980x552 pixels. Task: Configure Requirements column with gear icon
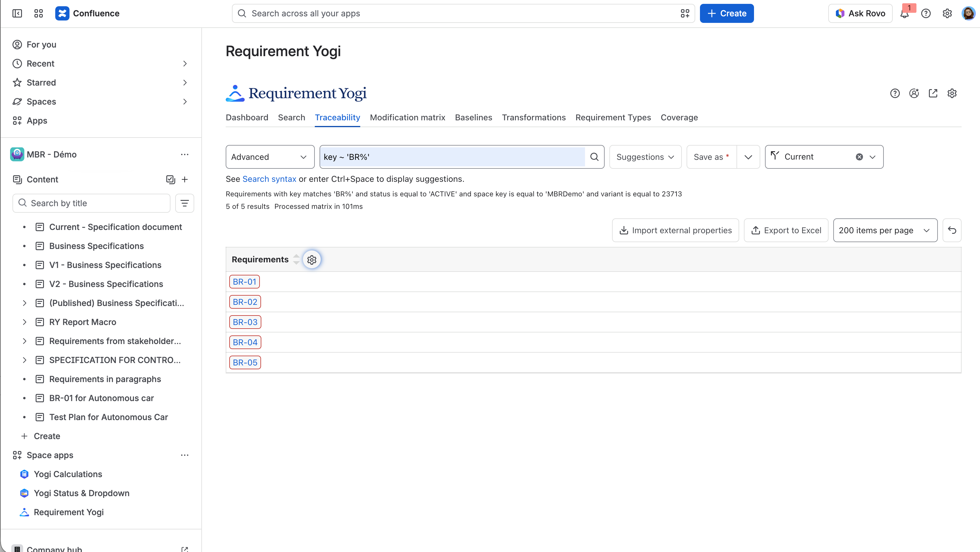point(312,260)
